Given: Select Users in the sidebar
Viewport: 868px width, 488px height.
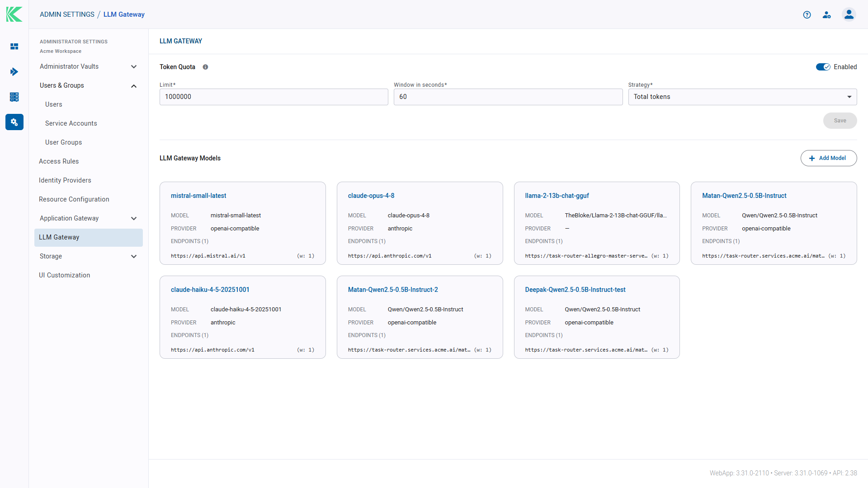Looking at the screenshot, I should pyautogui.click(x=54, y=104).
